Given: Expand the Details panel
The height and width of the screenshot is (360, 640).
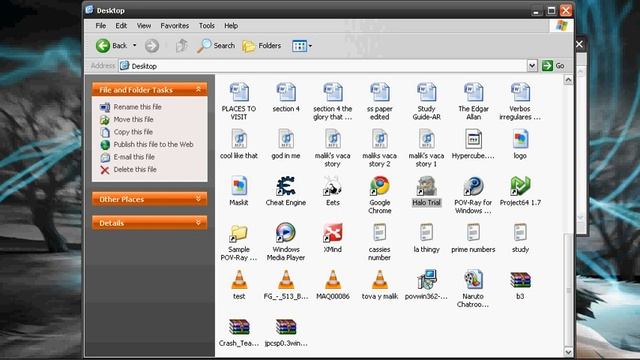Looking at the screenshot, I should [x=198, y=222].
